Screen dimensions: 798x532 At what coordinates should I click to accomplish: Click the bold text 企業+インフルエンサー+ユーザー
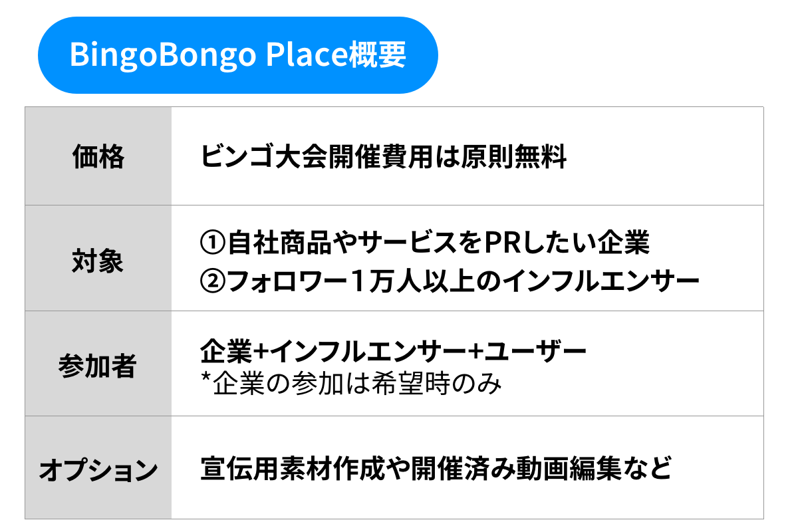point(394,350)
